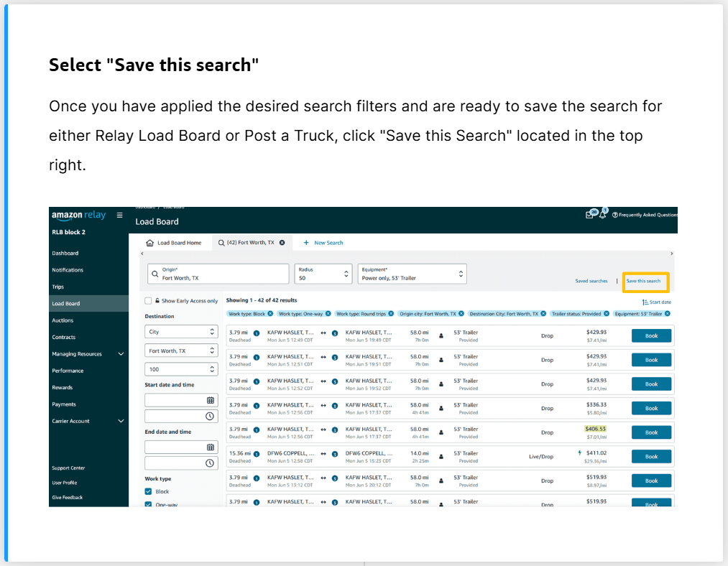
Task: Book the first $429.93 load
Action: 651,336
